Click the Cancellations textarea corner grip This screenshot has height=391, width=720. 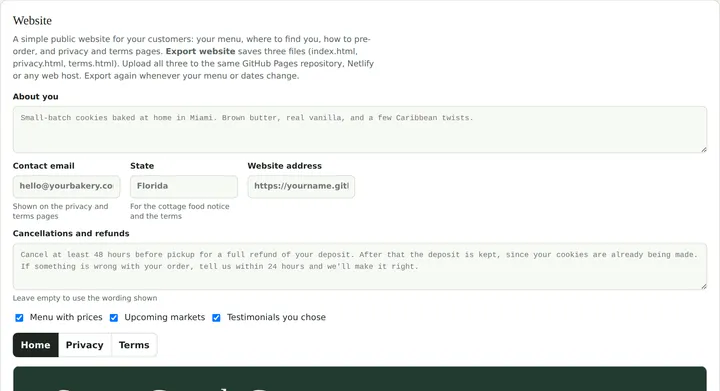703,286
